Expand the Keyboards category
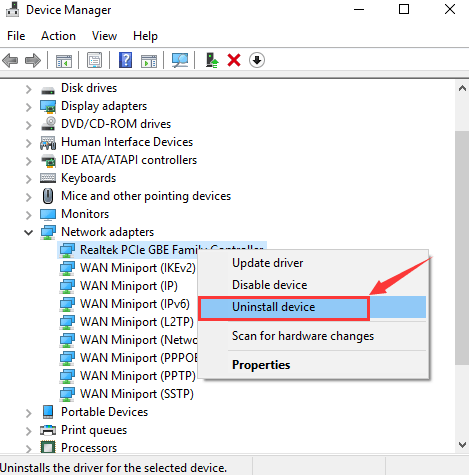The height and width of the screenshot is (475, 469). (x=29, y=179)
